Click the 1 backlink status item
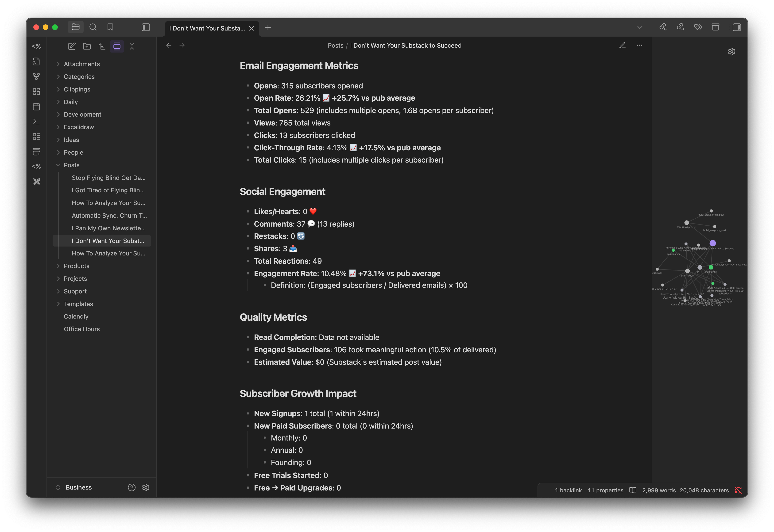 pyautogui.click(x=568, y=490)
